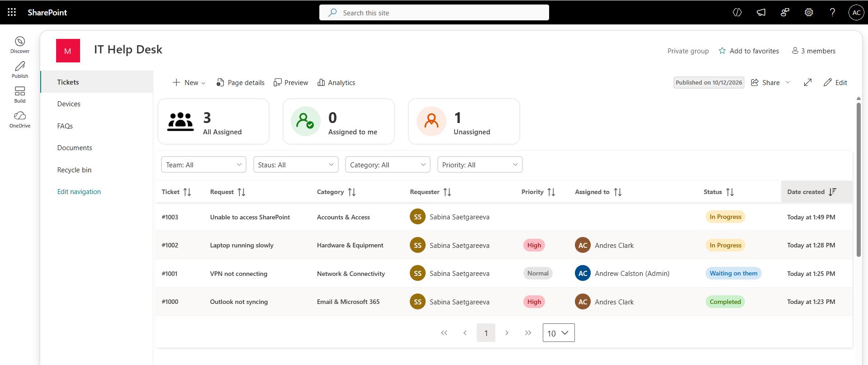868x365 pixels.
Task: Click the vertical page scrollbar
Action: pos(859,180)
